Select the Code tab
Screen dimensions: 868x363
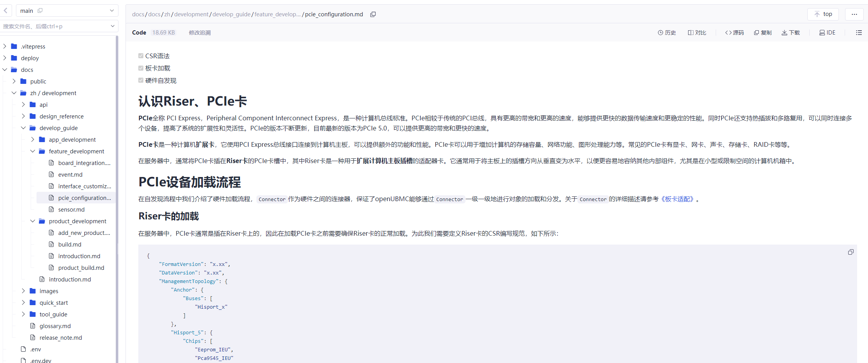[x=139, y=33]
